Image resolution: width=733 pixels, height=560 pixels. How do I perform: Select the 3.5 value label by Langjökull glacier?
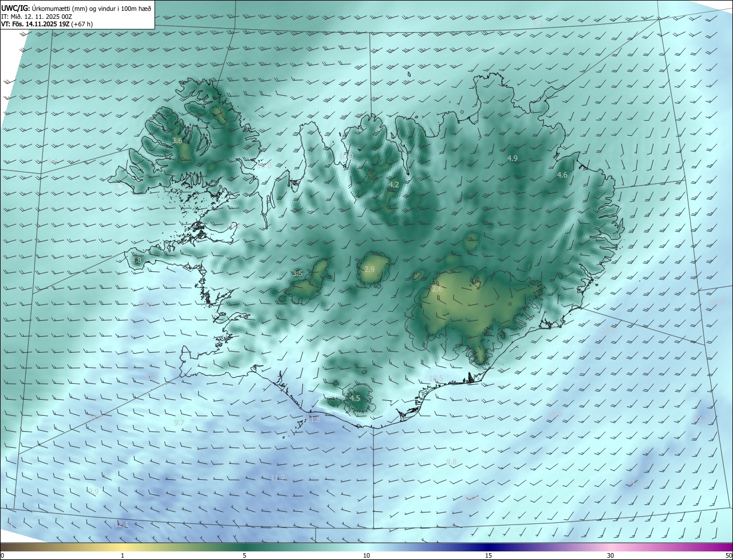297,274
